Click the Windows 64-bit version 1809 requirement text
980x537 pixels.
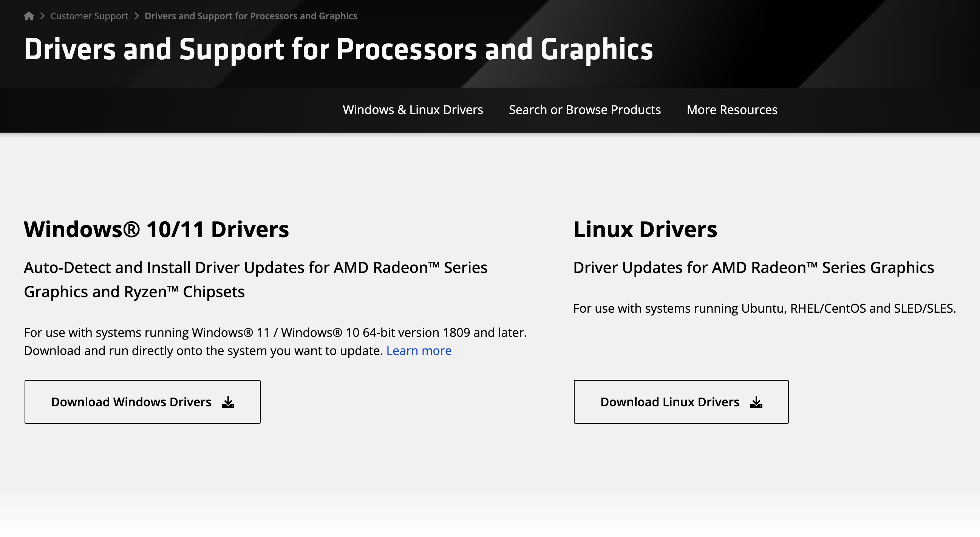[275, 333]
